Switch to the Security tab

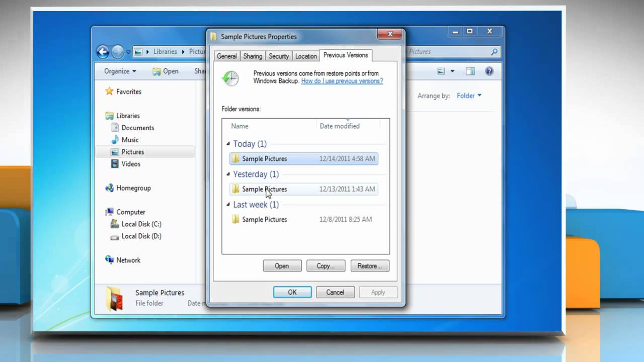point(279,56)
